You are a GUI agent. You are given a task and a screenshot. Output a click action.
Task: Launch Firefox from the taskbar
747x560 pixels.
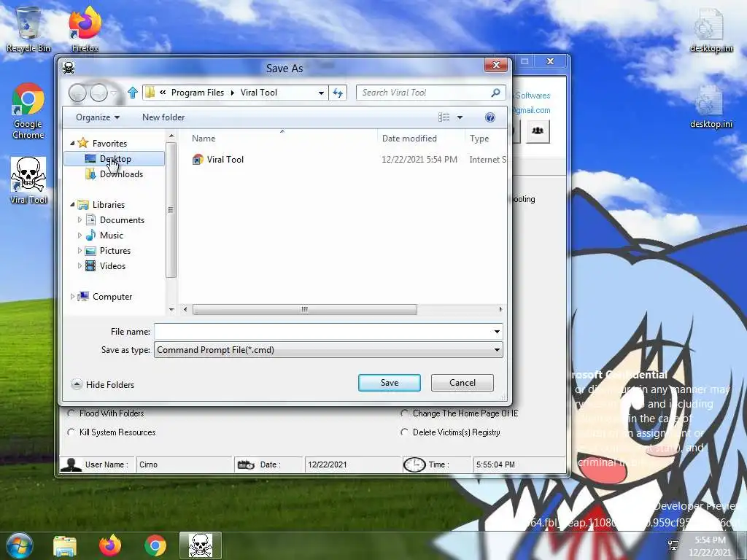[110, 545]
